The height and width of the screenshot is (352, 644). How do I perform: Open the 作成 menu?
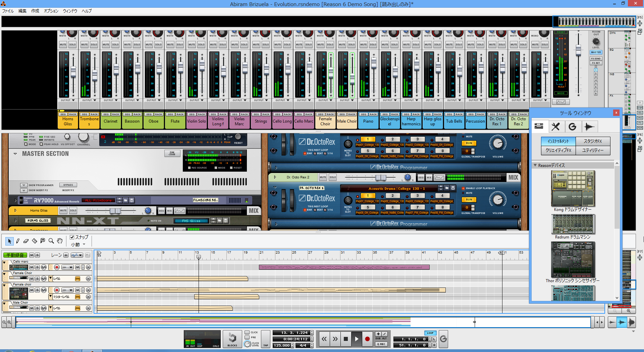35,11
